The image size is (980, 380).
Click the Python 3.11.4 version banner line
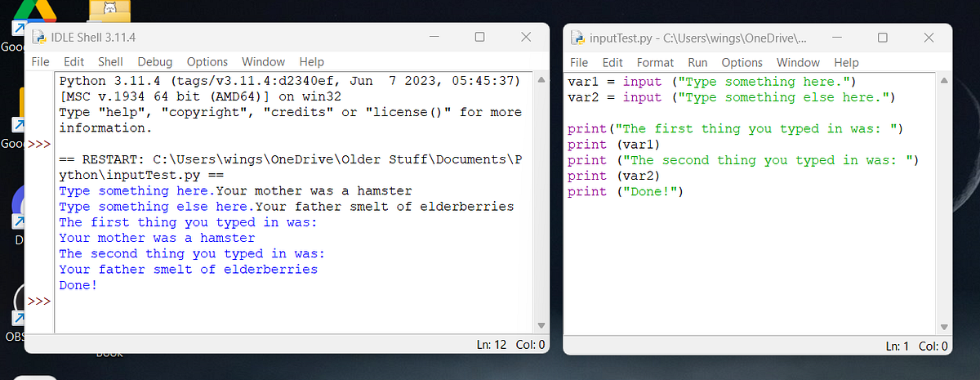click(290, 81)
